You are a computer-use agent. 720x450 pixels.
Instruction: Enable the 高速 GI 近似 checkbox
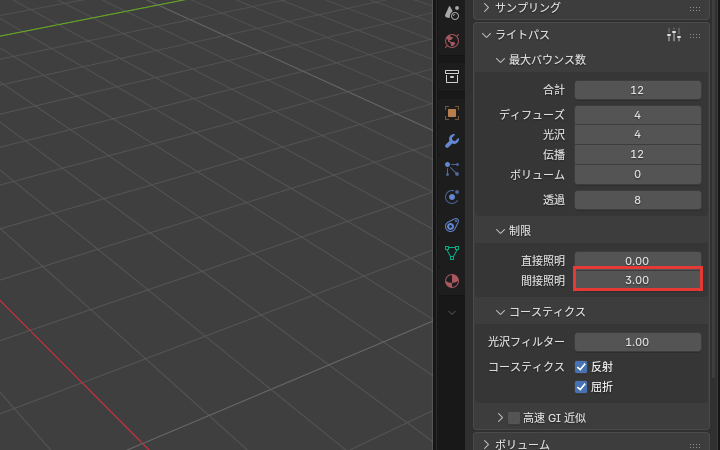coord(514,418)
